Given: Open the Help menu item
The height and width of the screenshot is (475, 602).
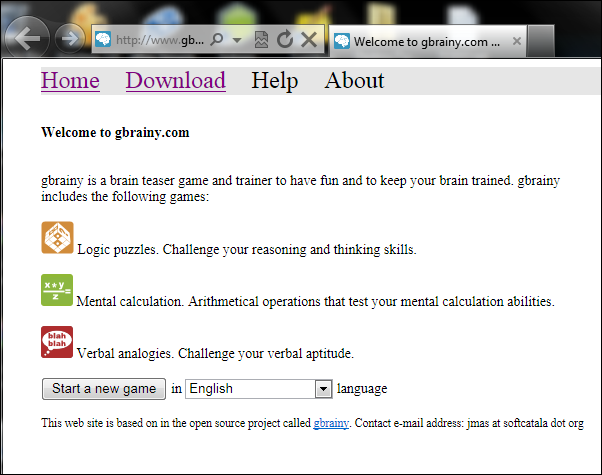Looking at the screenshot, I should point(275,81).
